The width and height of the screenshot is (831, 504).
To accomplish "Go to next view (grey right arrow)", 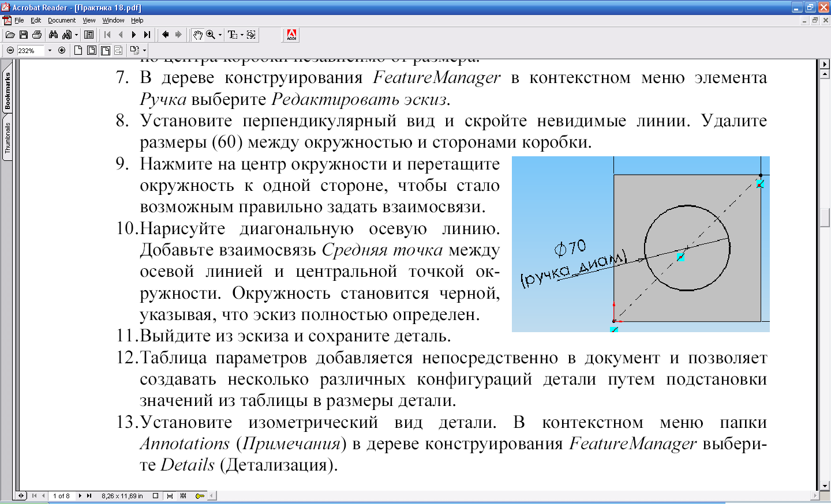I will (x=178, y=35).
